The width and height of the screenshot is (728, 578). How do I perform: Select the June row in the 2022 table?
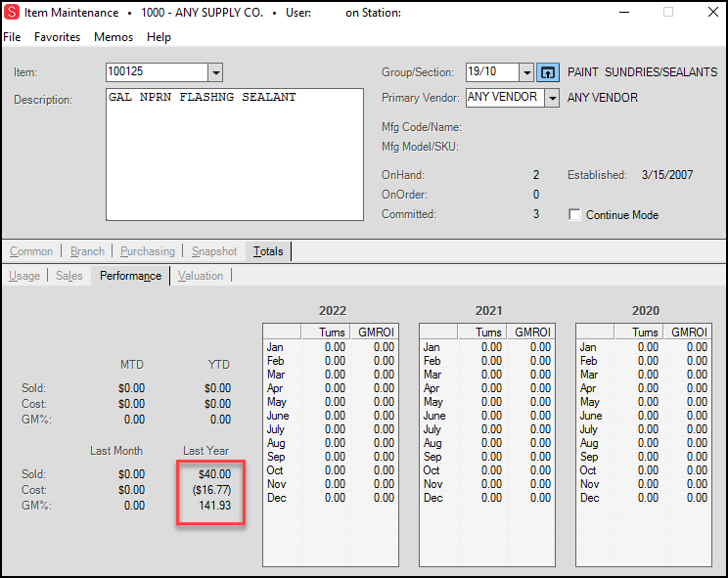(x=331, y=416)
